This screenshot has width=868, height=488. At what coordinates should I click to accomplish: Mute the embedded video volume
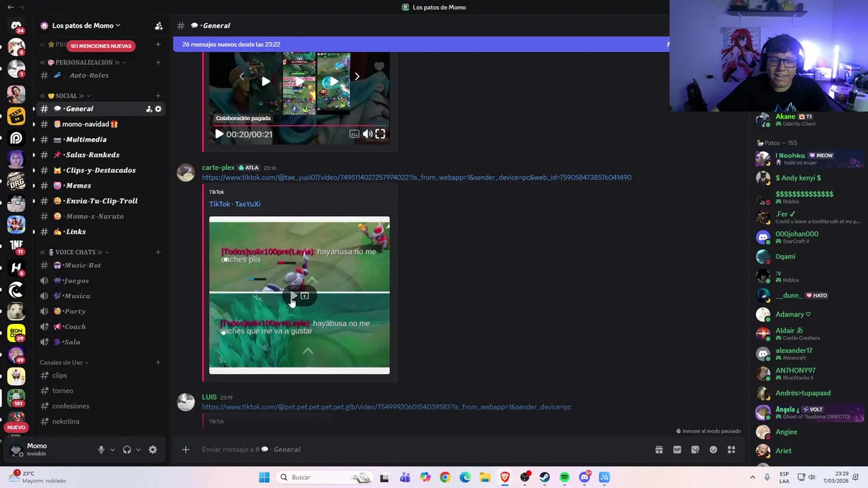pyautogui.click(x=367, y=134)
